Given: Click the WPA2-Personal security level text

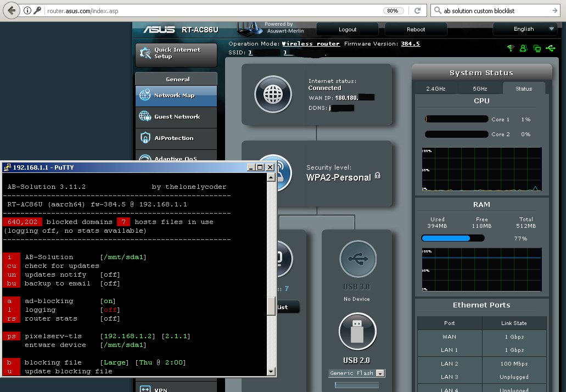Looking at the screenshot, I should 339,177.
